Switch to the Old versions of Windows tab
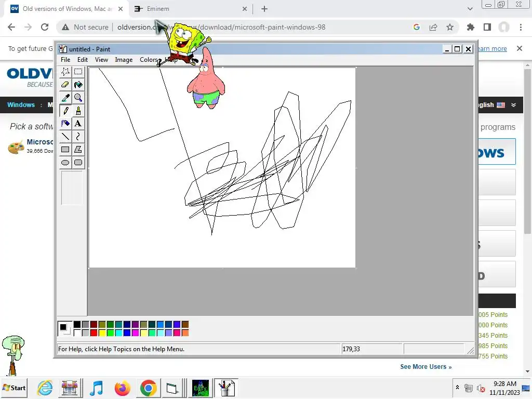532x399 pixels. coord(66,9)
